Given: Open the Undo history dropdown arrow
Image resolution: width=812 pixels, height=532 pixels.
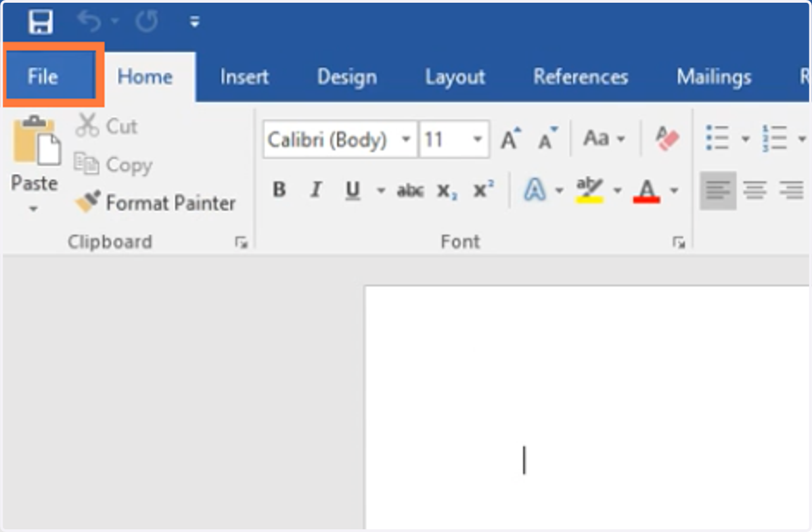Looking at the screenshot, I should 114,22.
